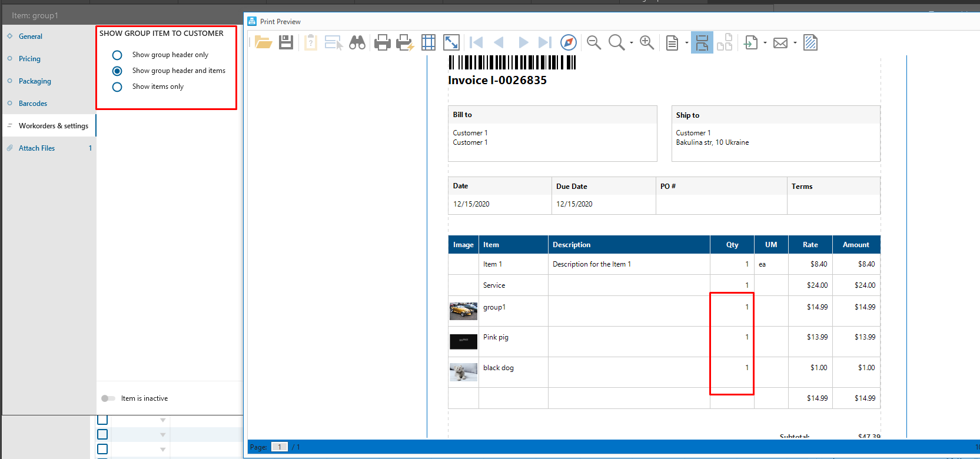The image size is (980, 459).
Task: Click the 'Qty' column header
Action: [732, 245]
